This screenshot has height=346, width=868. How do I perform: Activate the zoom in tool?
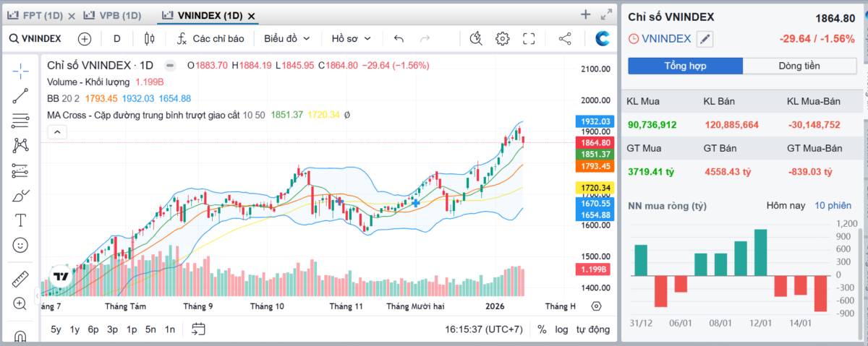pyautogui.click(x=20, y=304)
